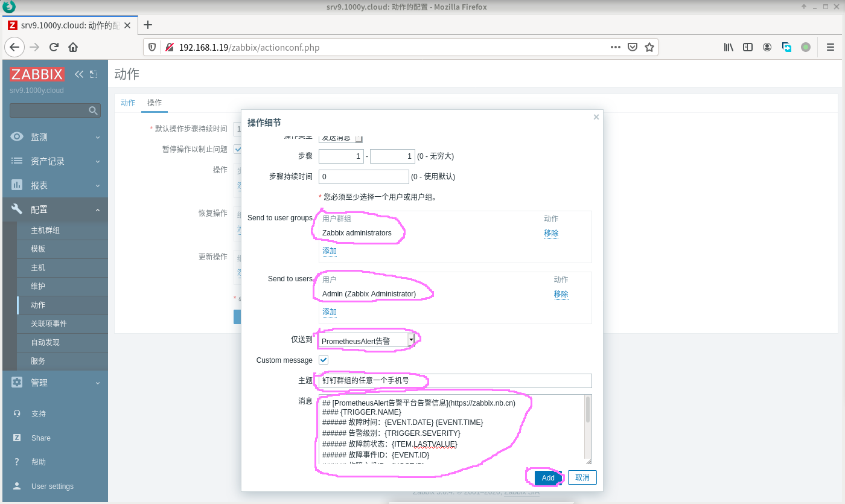Expand the 监测 menu section
Screen dimensions: 845x504
(55, 137)
